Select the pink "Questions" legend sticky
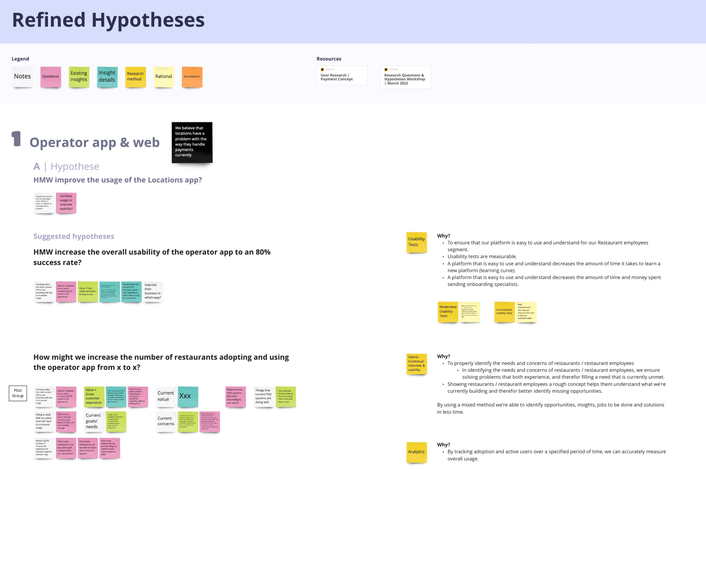 click(x=50, y=77)
